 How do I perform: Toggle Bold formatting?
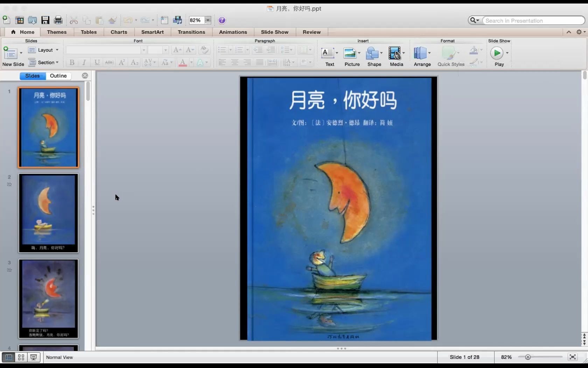point(72,62)
